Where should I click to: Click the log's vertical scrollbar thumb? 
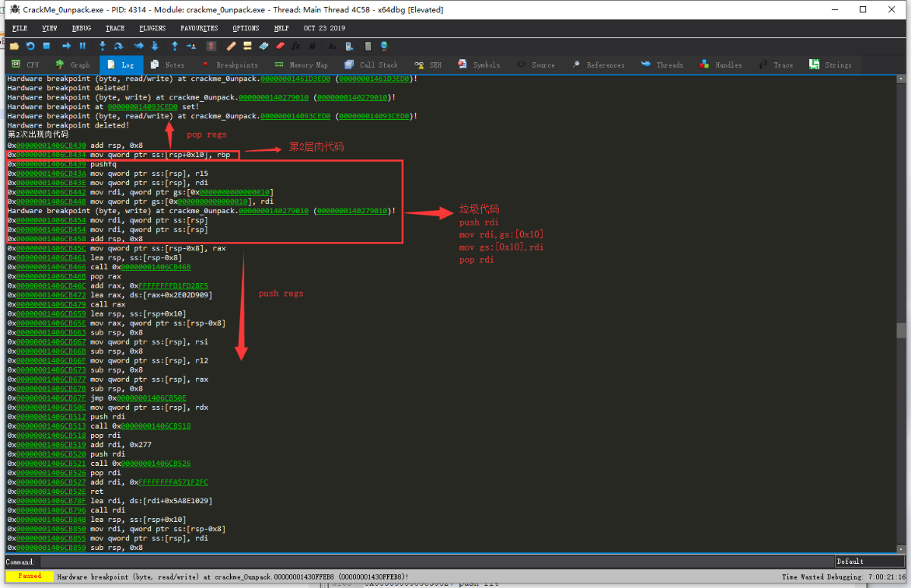click(x=900, y=330)
